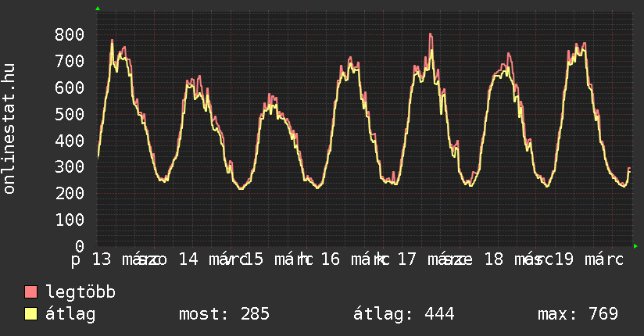Click the green arrow at x-axis end
This screenshot has width=644, height=336.
point(635,246)
